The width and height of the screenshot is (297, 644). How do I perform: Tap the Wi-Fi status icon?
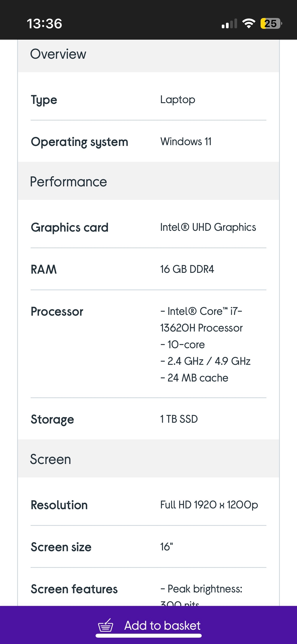(x=249, y=24)
